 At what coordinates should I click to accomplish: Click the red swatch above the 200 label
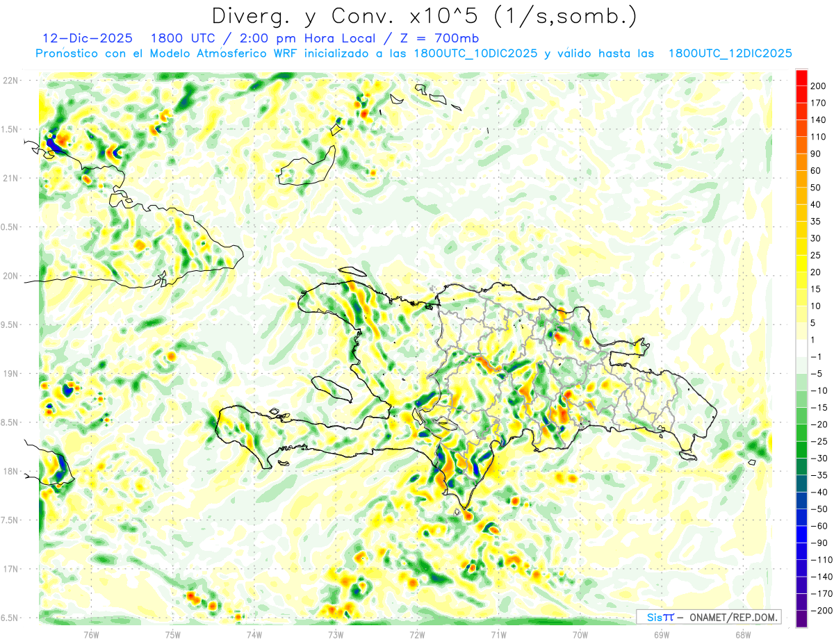(801, 78)
